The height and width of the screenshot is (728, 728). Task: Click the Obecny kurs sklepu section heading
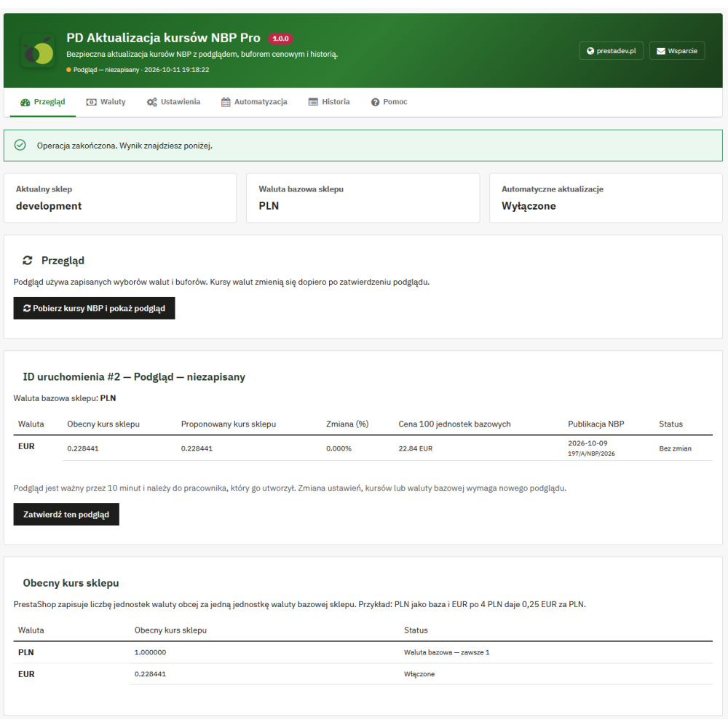tap(71, 583)
